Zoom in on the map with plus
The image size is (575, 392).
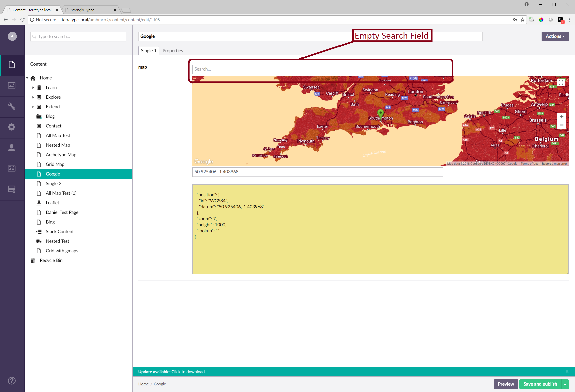(x=562, y=117)
